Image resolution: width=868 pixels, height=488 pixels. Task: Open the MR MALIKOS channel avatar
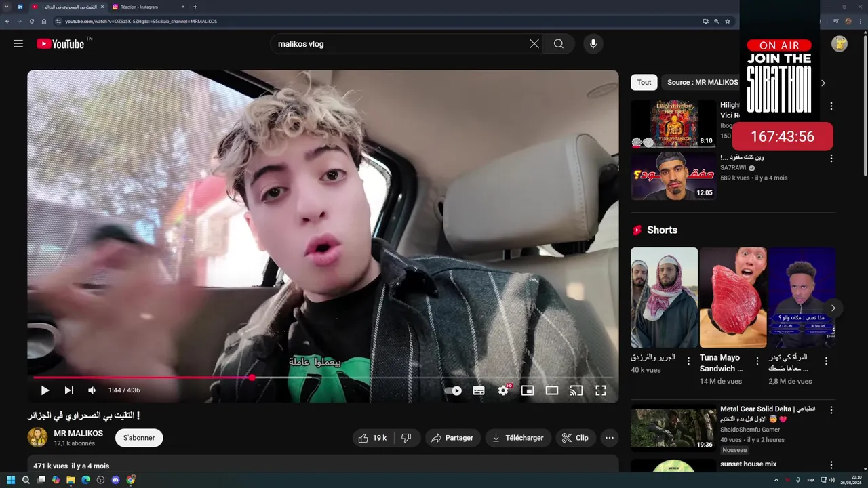pyautogui.click(x=37, y=437)
